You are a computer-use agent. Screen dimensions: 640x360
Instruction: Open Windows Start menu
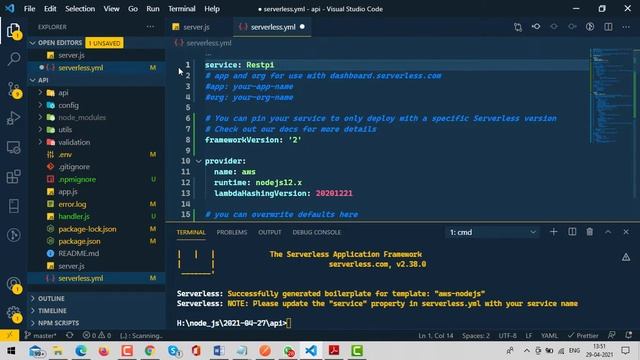(x=11, y=351)
